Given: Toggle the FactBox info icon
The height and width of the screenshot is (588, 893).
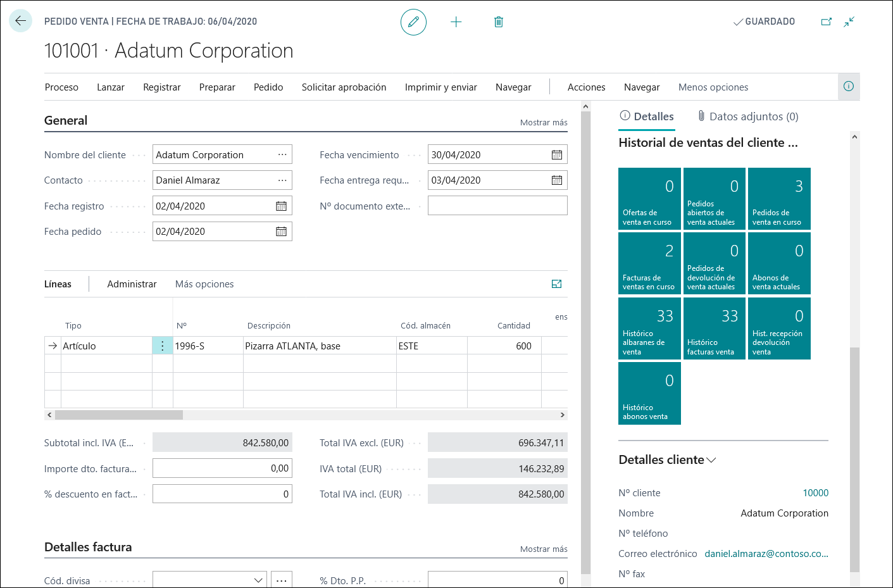Looking at the screenshot, I should tap(849, 87).
